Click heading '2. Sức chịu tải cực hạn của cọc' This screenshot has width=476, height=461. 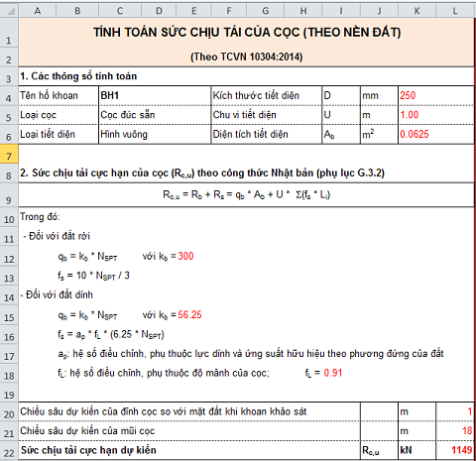202,173
